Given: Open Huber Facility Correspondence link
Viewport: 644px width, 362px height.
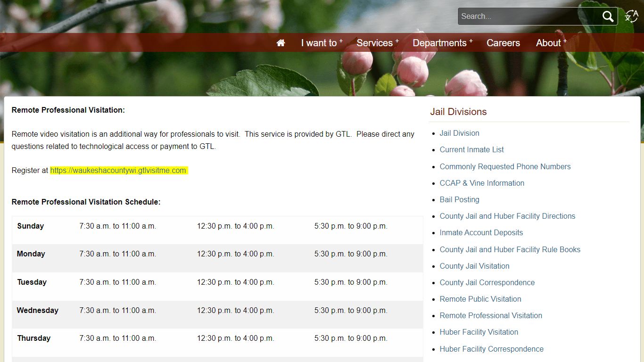Looking at the screenshot, I should tap(491, 349).
